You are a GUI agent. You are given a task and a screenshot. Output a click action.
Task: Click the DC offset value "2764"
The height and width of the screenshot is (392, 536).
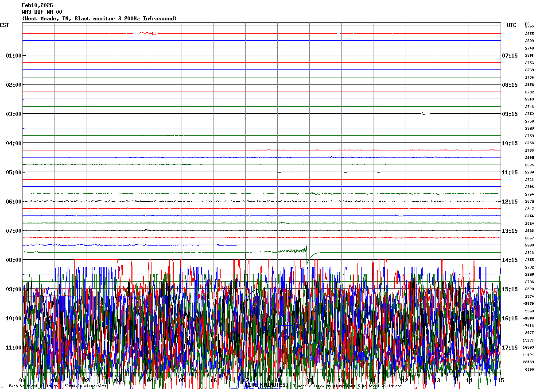pyautogui.click(x=529, y=194)
